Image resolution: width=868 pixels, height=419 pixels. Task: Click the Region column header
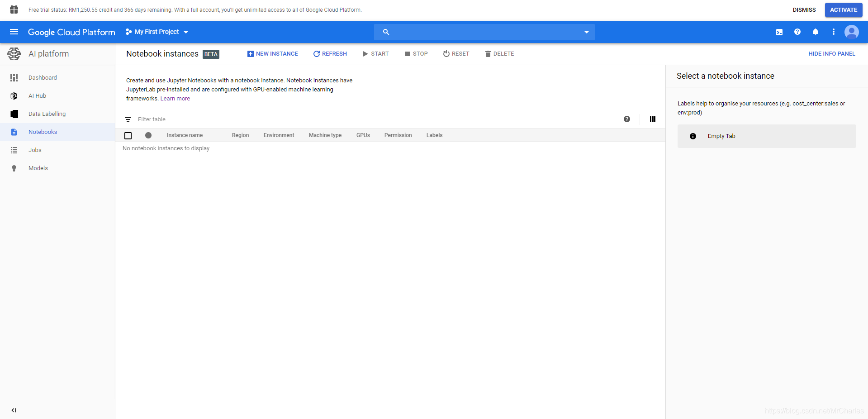pyautogui.click(x=240, y=135)
